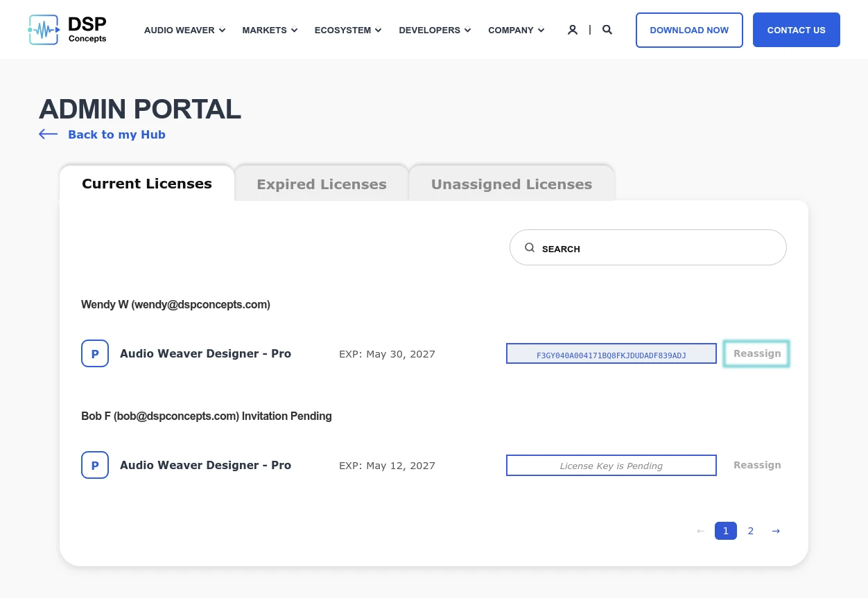
Task: Click the Bob F Invitation Pending heading
Action: 207,416
